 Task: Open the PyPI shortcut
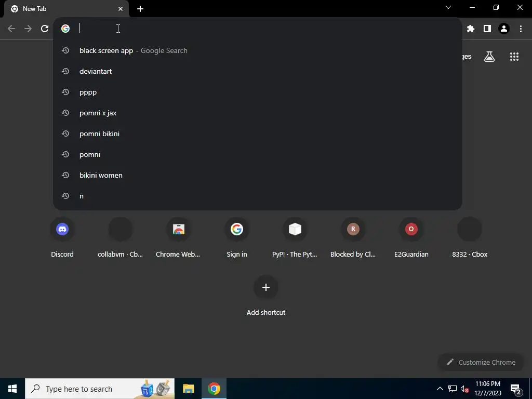click(295, 237)
